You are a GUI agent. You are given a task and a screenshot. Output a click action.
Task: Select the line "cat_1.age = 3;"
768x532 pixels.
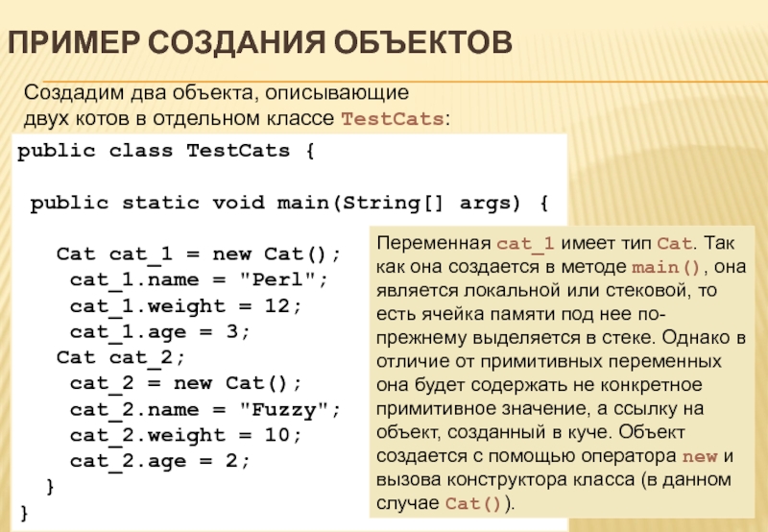tap(159, 332)
